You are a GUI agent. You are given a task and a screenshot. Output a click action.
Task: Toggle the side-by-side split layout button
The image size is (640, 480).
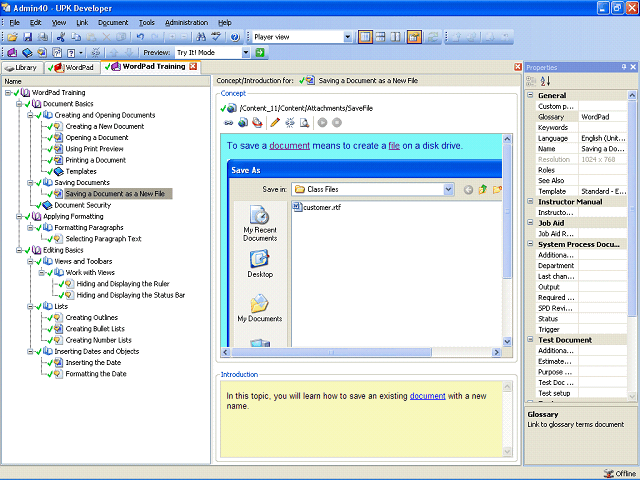[x=395, y=37]
